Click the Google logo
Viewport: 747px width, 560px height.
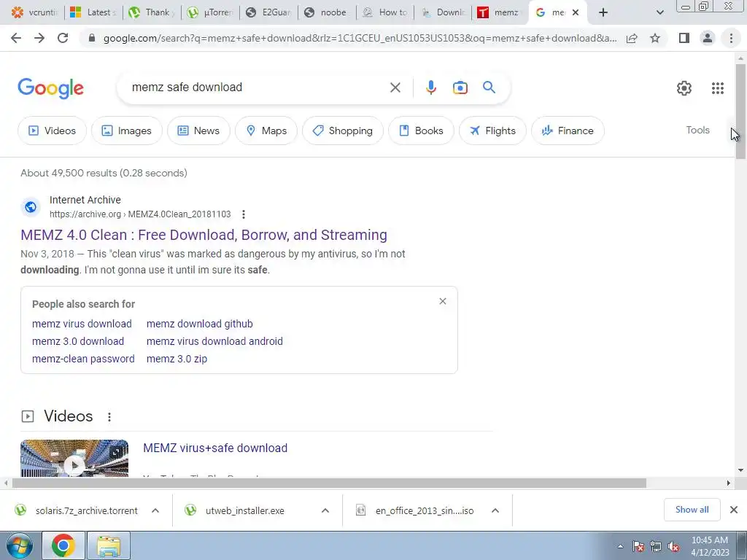coord(50,88)
